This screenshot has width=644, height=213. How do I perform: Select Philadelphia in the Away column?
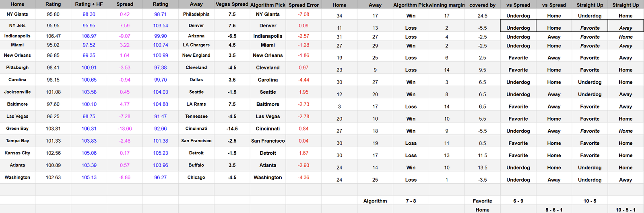tap(196, 14)
